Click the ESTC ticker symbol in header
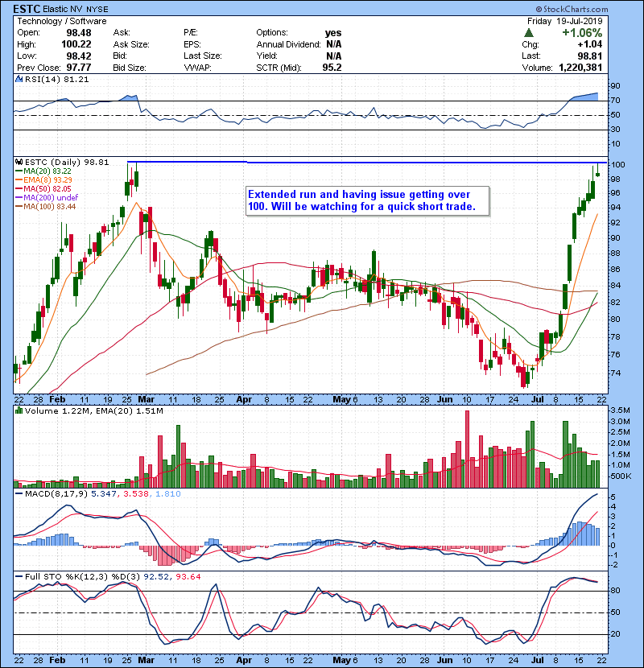644x668 pixels. tap(27, 9)
